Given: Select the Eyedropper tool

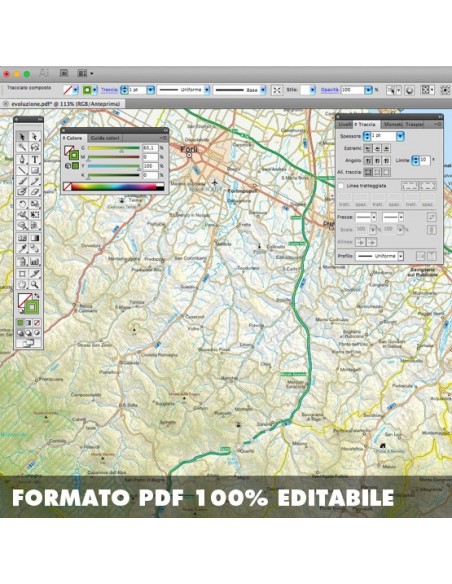Looking at the screenshot, I should tap(22, 249).
